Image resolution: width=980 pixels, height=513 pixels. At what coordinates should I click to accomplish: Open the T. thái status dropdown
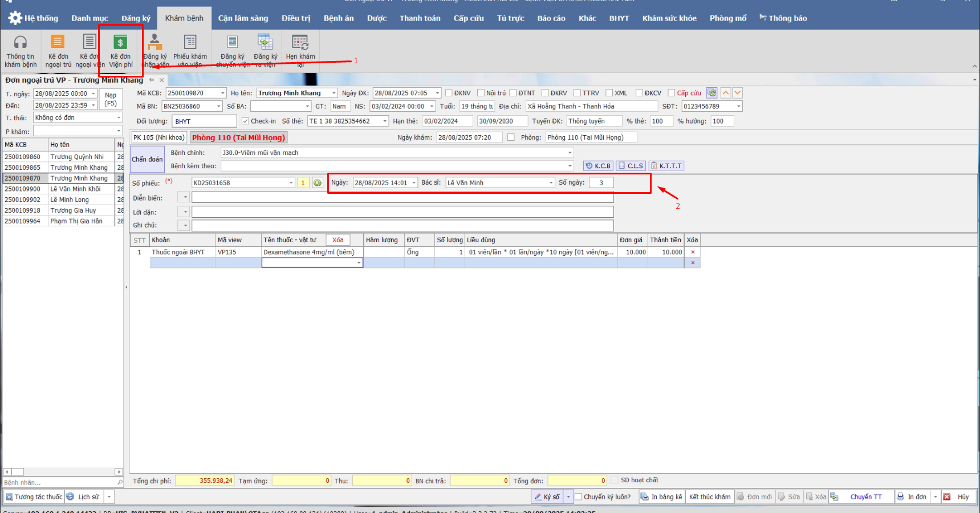(119, 117)
